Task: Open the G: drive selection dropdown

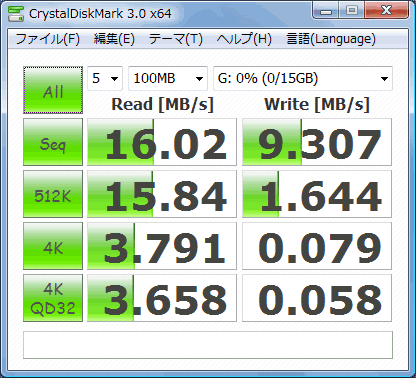Action: pyautogui.click(x=303, y=78)
